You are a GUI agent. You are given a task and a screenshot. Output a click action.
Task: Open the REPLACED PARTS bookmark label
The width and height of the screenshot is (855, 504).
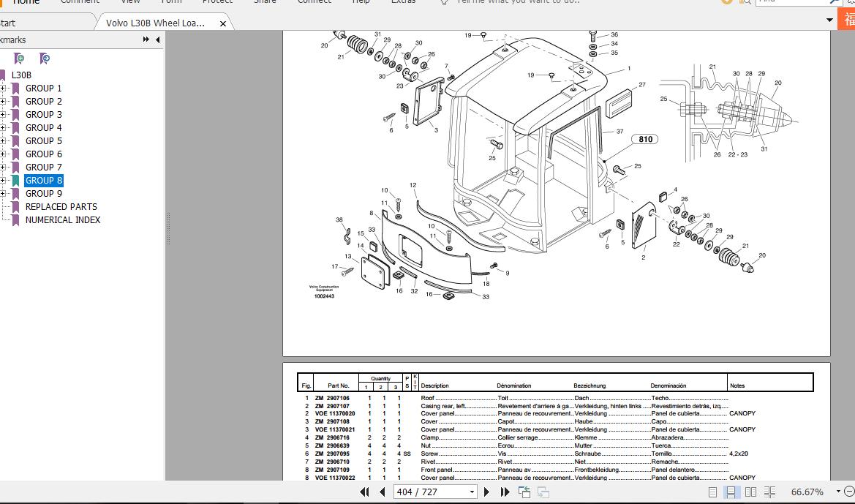point(61,207)
